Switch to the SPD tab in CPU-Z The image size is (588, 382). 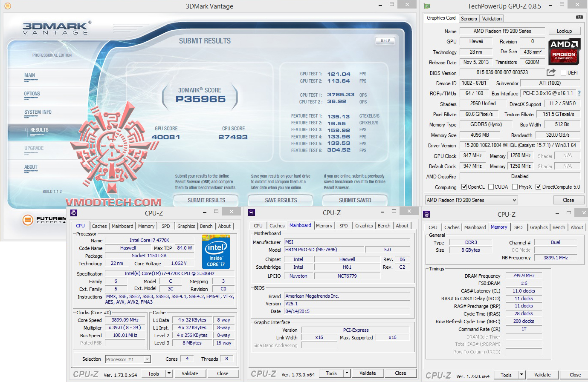(166, 226)
